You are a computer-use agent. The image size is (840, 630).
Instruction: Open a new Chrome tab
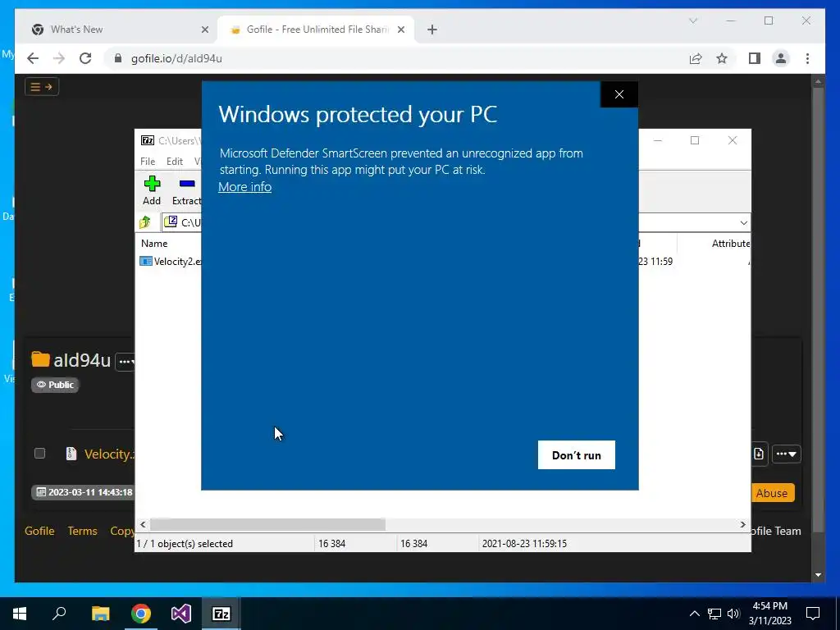point(432,30)
